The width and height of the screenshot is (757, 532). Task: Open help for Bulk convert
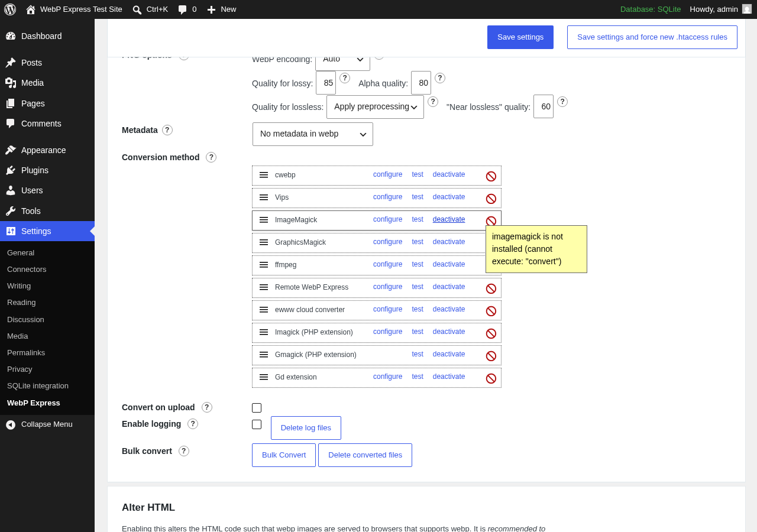[x=184, y=451]
